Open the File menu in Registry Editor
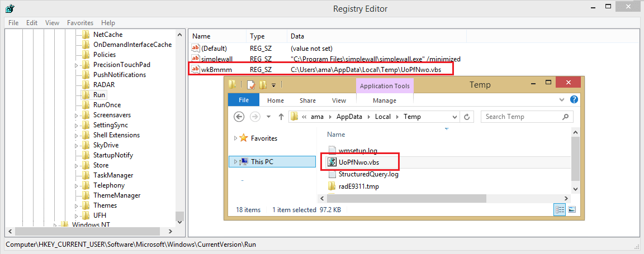Image resolution: width=644 pixels, height=254 pixels. coord(13,22)
